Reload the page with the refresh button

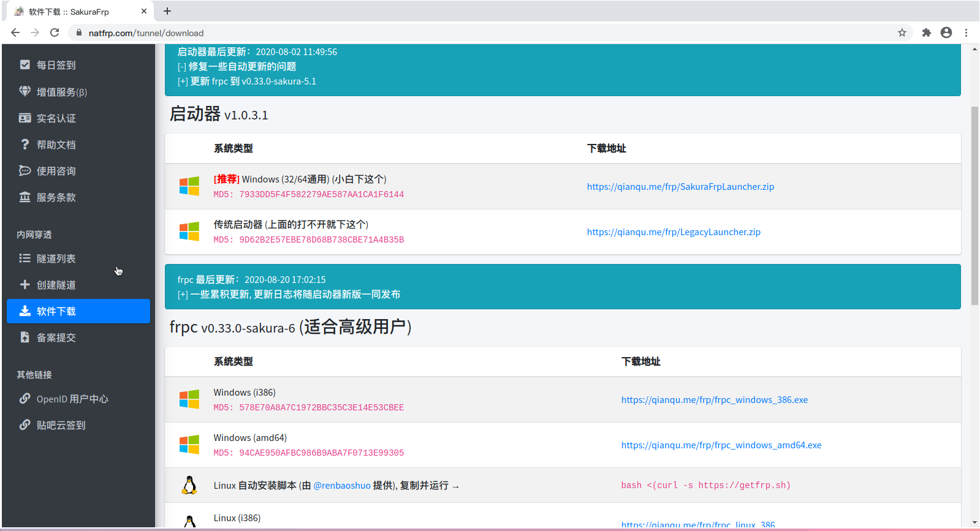tap(55, 32)
